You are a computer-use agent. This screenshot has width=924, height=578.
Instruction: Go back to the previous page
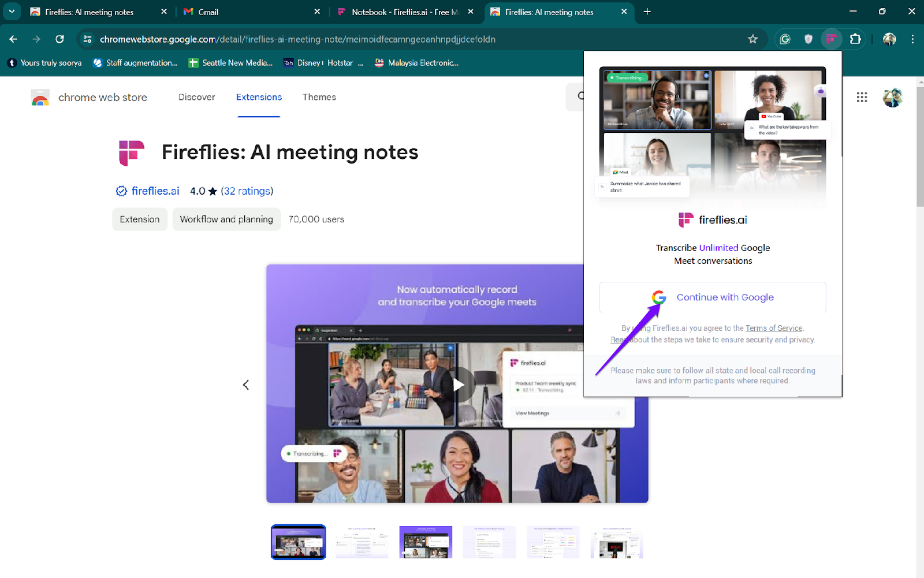point(13,39)
